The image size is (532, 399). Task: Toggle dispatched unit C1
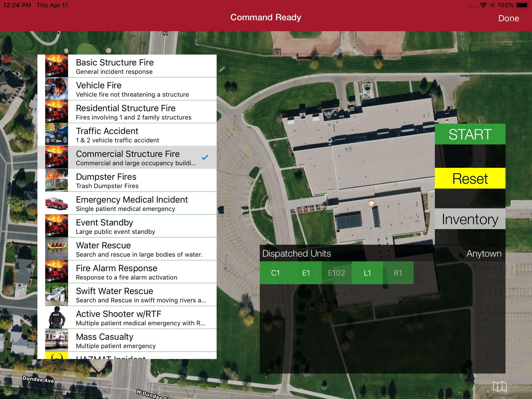click(x=275, y=273)
